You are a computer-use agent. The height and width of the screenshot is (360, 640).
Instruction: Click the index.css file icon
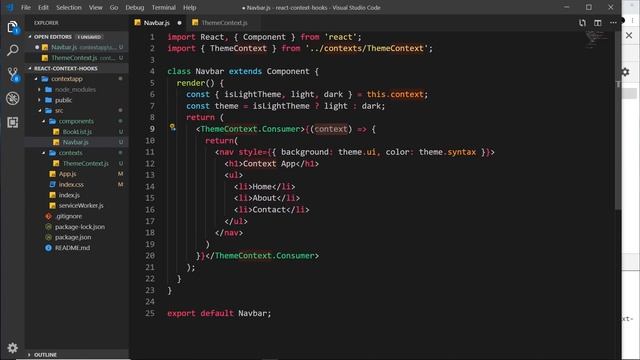[52, 184]
